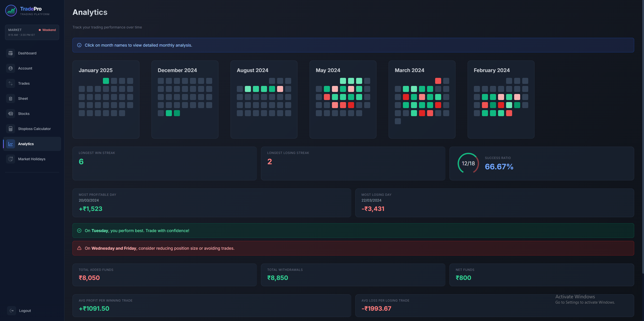This screenshot has width=644, height=321.
Task: Click the most profitable day date 20/03/2024
Action: tap(89, 200)
